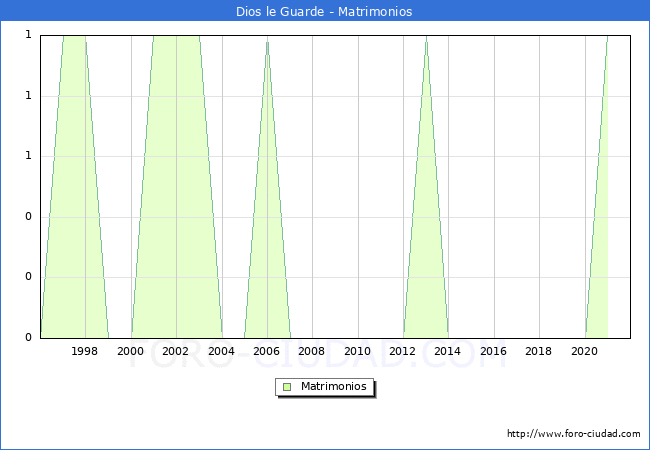
Task: Select the 1998 x-axis year label
Action: (85, 351)
